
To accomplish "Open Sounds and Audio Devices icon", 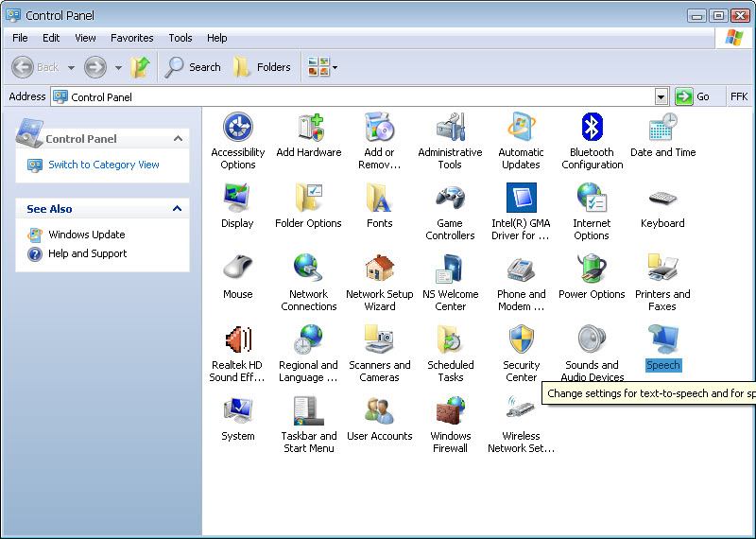I will tap(593, 339).
